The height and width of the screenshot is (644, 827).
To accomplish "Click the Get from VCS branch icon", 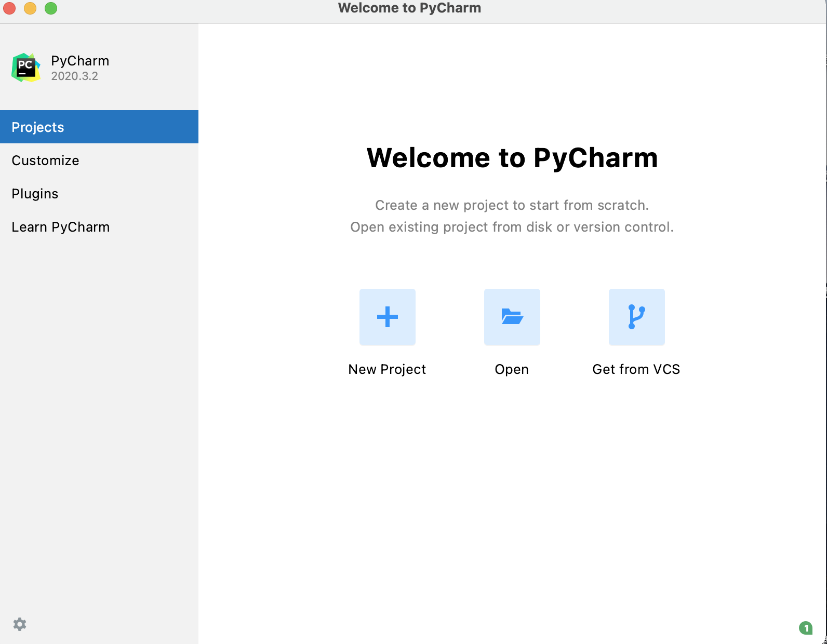I will point(637,317).
